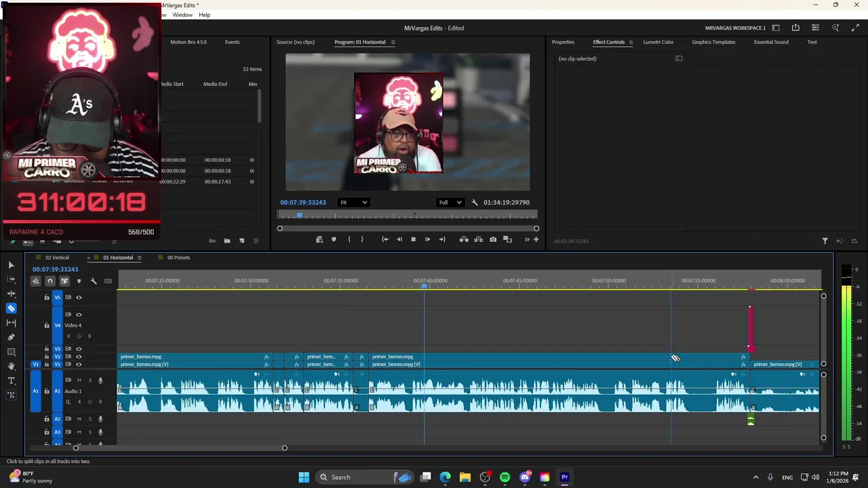Toggle V1 track output eye
The width and height of the screenshot is (868, 488).
click(79, 365)
